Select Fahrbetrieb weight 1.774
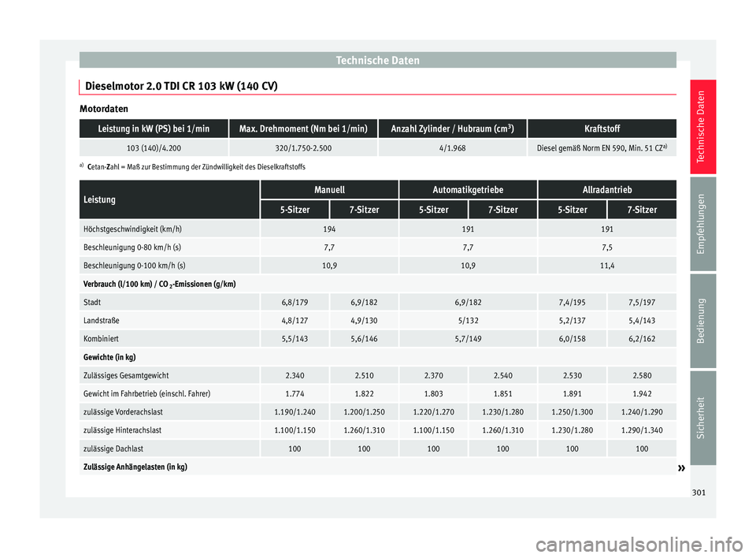Image resolution: width=756 pixels, height=558 pixels. pyautogui.click(x=295, y=394)
